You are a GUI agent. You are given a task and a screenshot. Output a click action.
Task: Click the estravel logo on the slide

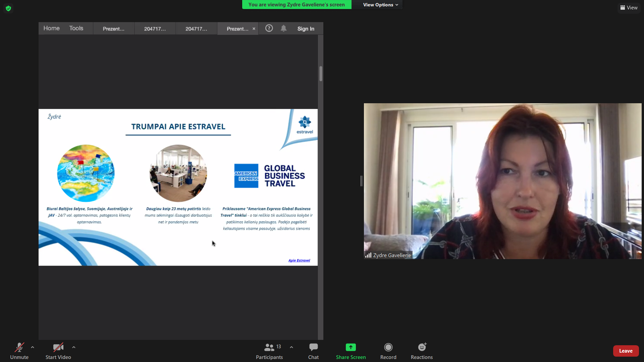[x=305, y=125]
